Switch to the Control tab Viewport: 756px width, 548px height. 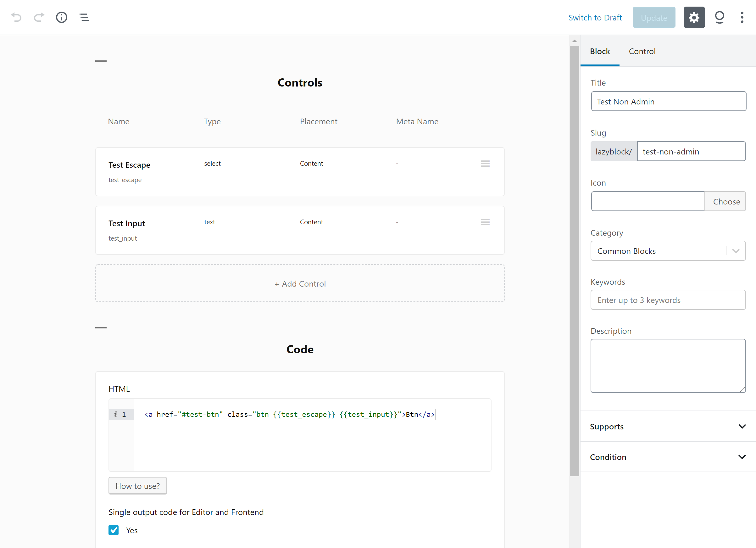coord(642,51)
